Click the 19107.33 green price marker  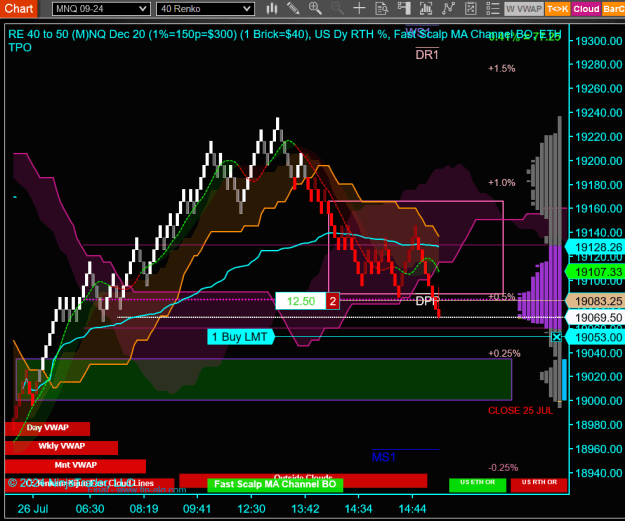coord(595,272)
